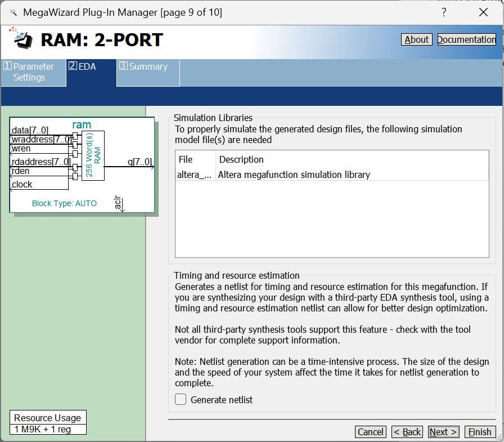The height and width of the screenshot is (442, 504).
Task: Click the clock port label
Action: tap(22, 184)
